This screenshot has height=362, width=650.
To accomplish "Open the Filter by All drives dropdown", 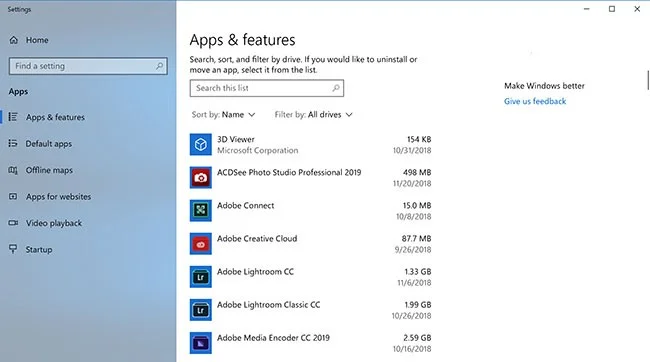I will 313,114.
